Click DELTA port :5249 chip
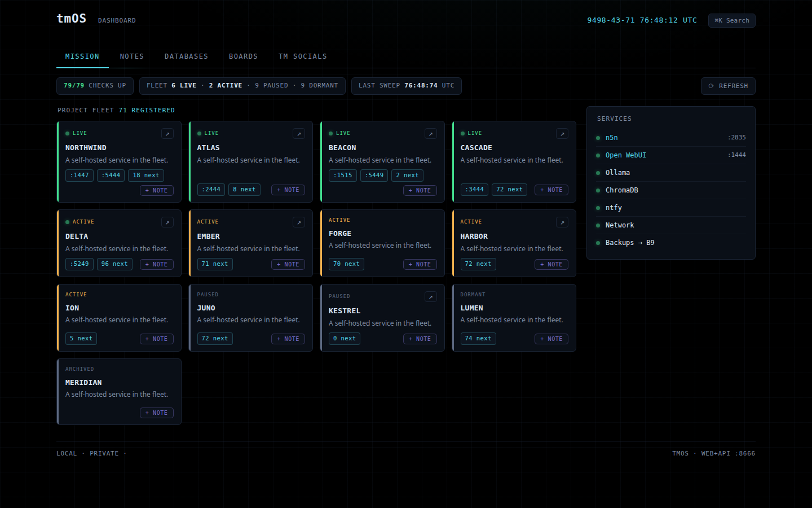This screenshot has width=812, height=508. (80, 264)
